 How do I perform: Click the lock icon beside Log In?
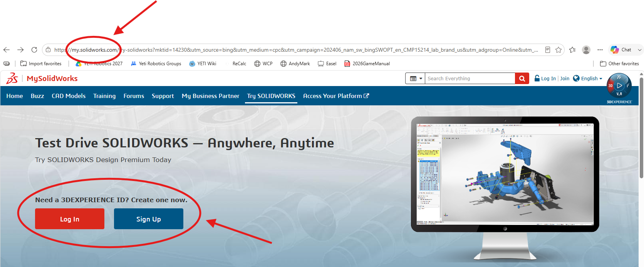(537, 78)
